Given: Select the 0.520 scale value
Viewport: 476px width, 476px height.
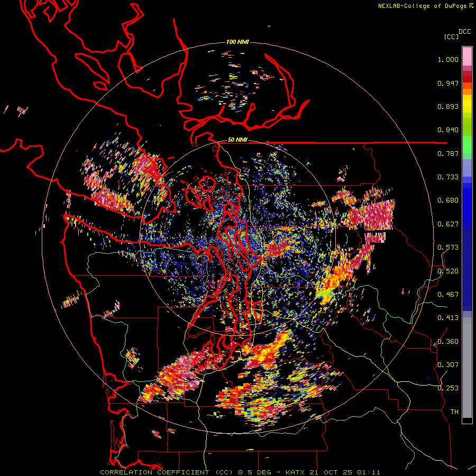Looking at the screenshot, I should point(448,271).
